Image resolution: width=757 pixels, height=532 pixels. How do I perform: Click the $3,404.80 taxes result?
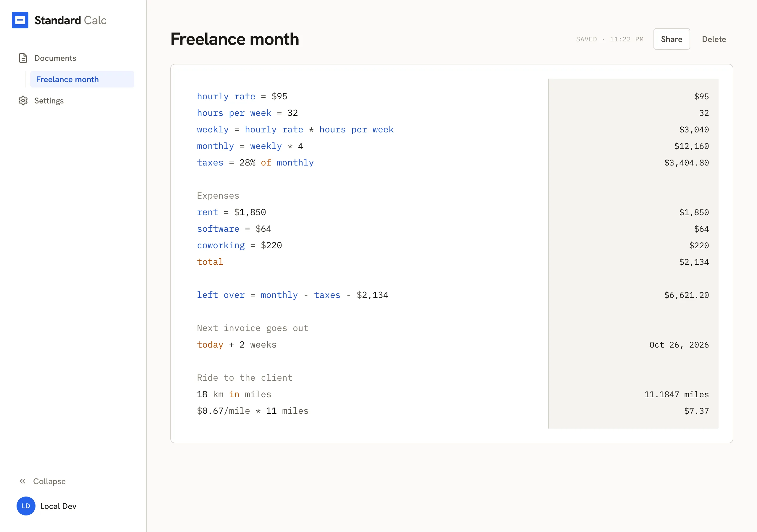tap(686, 163)
